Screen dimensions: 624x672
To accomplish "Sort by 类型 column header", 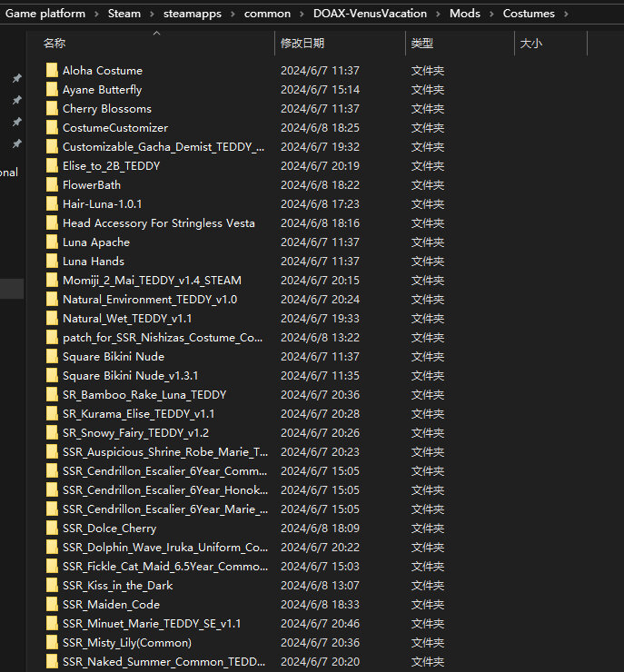I will [x=422, y=44].
